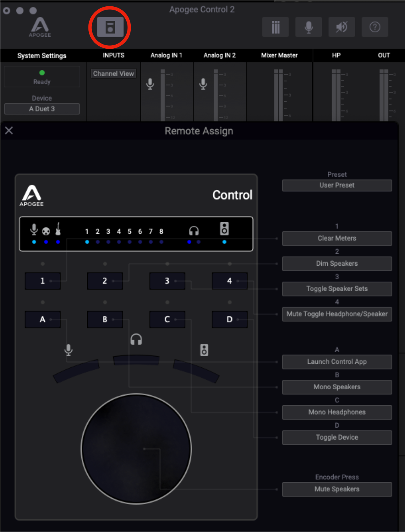Viewport: 405px width, 532px height.
Task: Click the OUT level meter
Action: [x=384, y=95]
